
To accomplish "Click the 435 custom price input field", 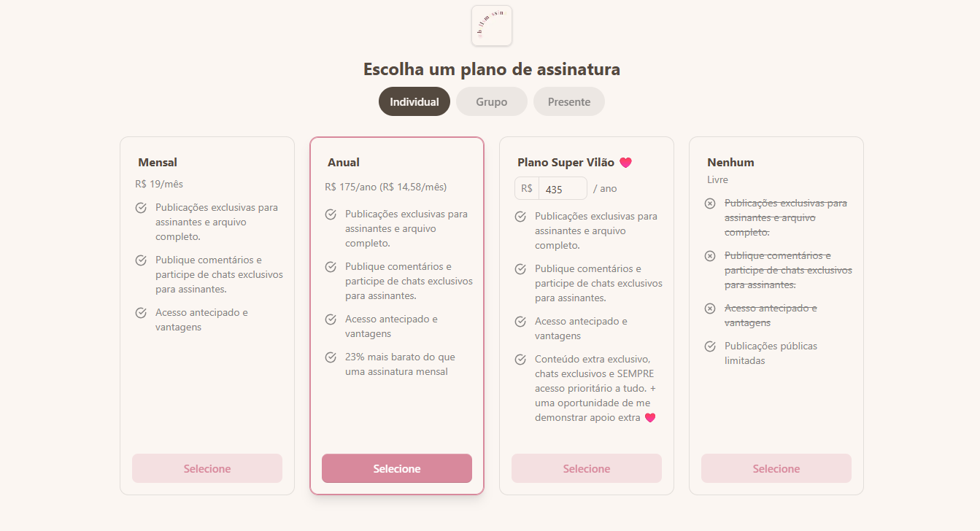I will [562, 188].
